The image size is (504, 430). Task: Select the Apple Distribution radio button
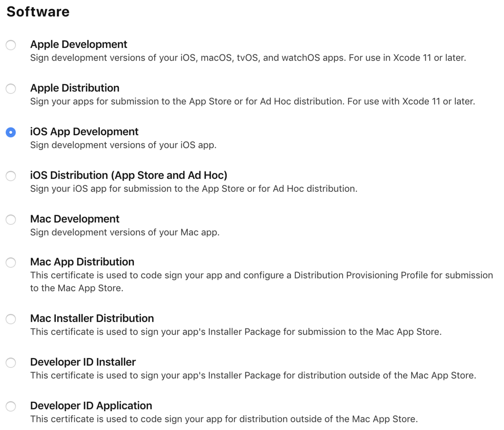pos(11,88)
